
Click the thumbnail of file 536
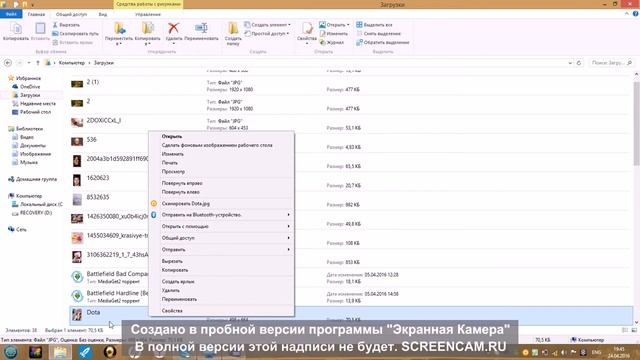coord(77,142)
